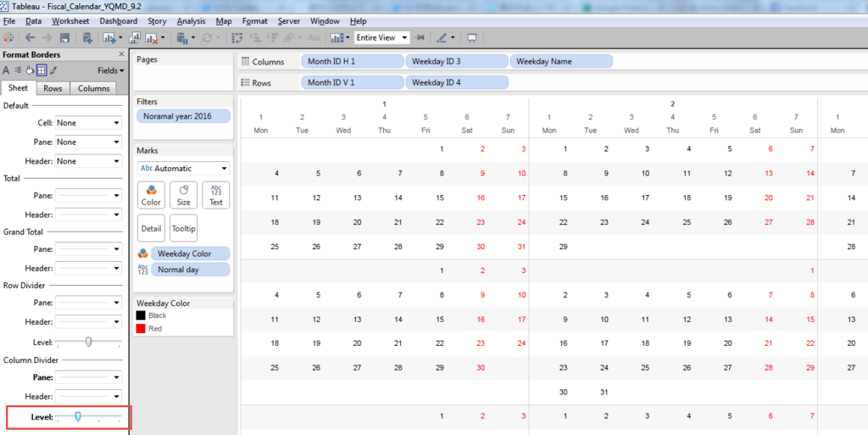
Task: Open the Grand Total Header line dropdown
Action: point(88,269)
